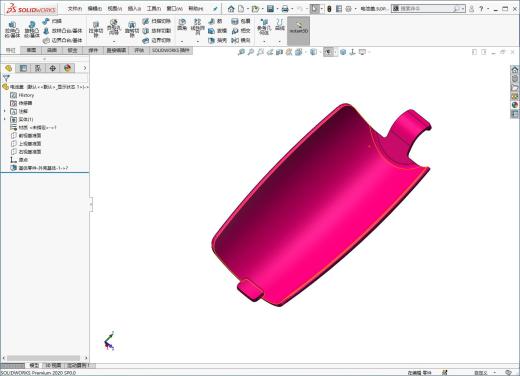Image resolution: width=520 pixels, height=376 pixels.
Task: Switch to the 运动算例 1 bottom tab
Action: 79,365
